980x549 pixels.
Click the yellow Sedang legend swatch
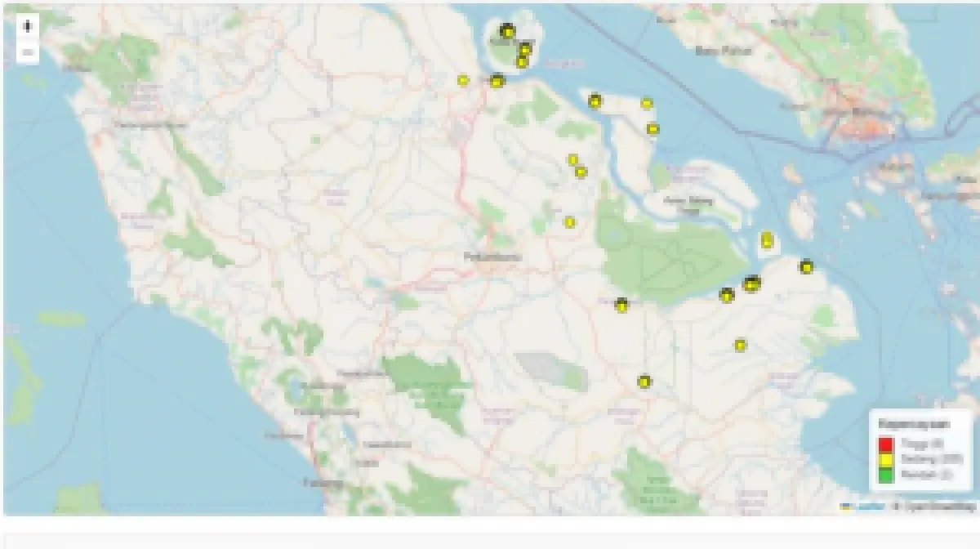tap(885, 459)
